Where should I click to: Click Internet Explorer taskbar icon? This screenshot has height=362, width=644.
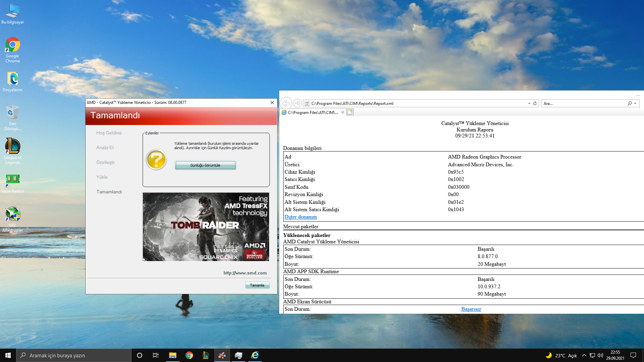255,355
